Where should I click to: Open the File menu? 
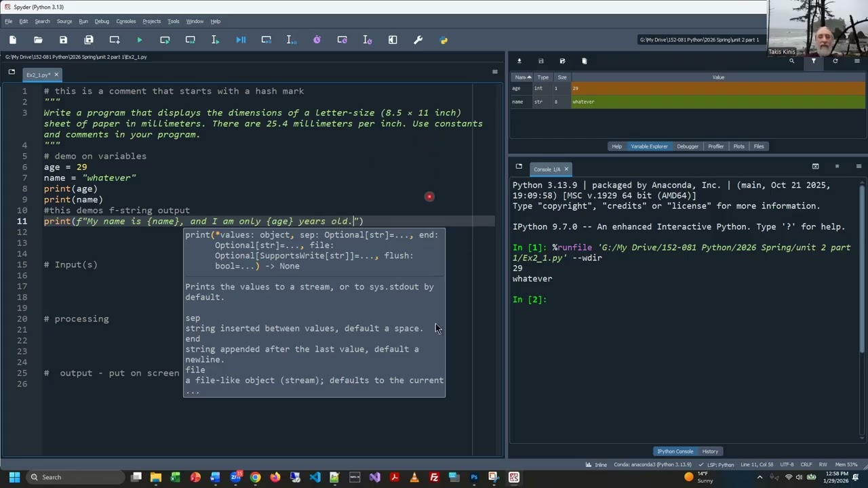click(x=8, y=21)
